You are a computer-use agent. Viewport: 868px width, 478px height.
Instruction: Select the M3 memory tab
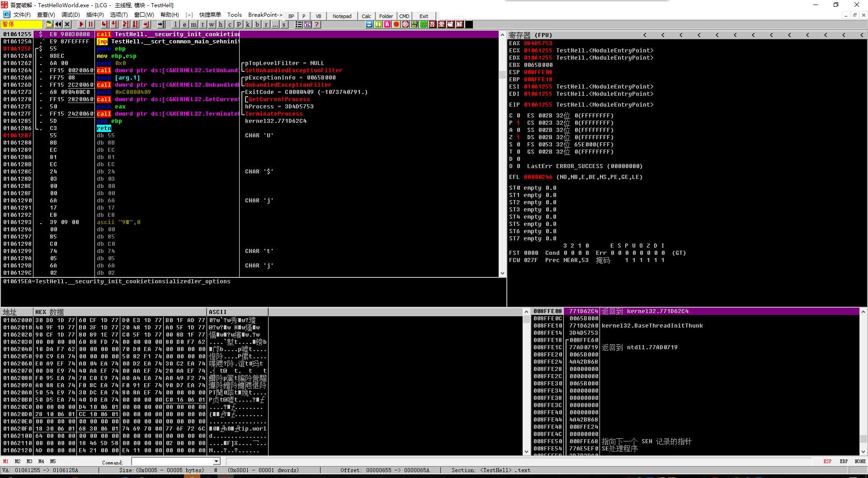(x=29, y=461)
